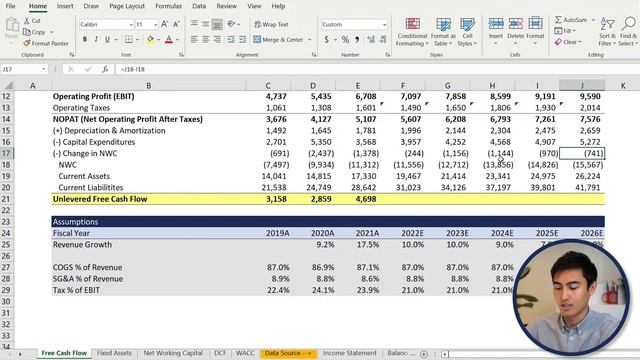Viewport: 640px width, 360px height.
Task: Open the File menu
Action: pos(10,6)
